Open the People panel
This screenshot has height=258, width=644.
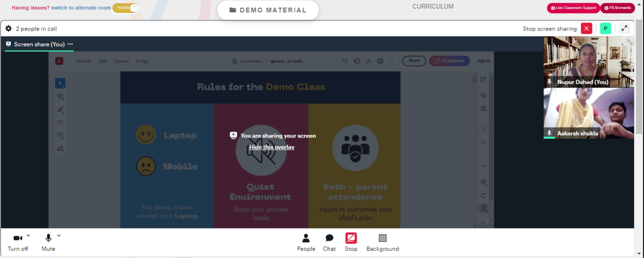click(306, 243)
